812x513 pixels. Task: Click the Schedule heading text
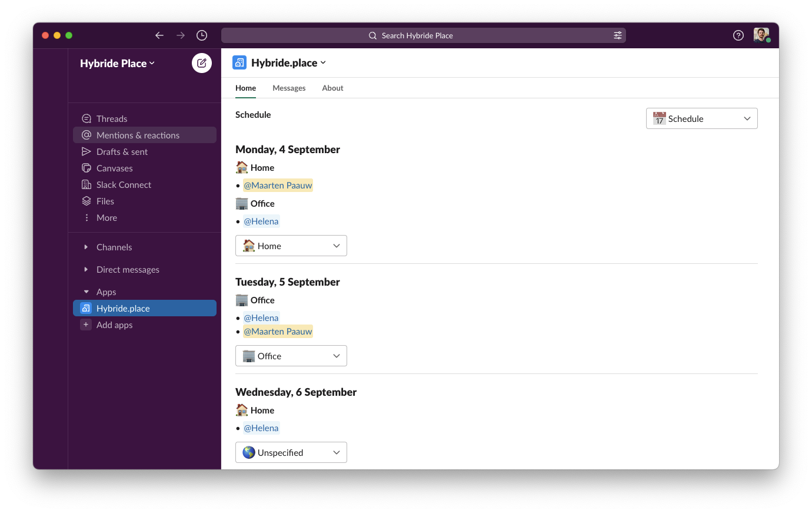pos(253,114)
